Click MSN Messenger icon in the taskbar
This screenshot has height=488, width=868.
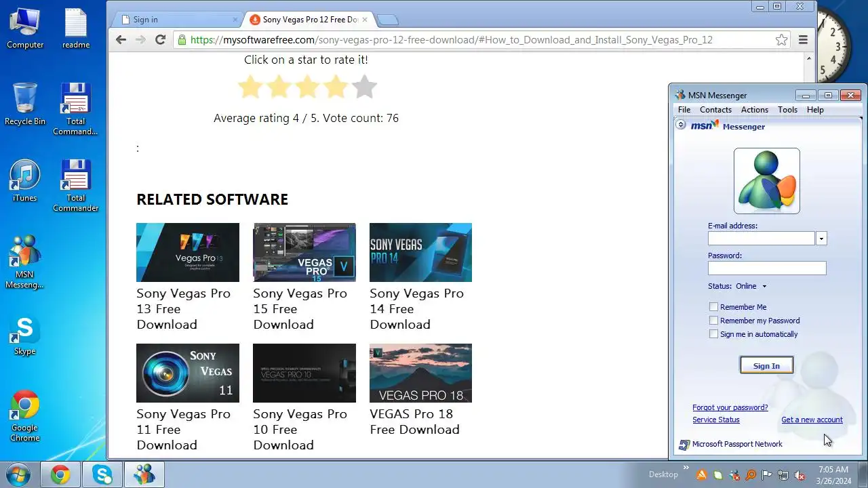pyautogui.click(x=144, y=475)
